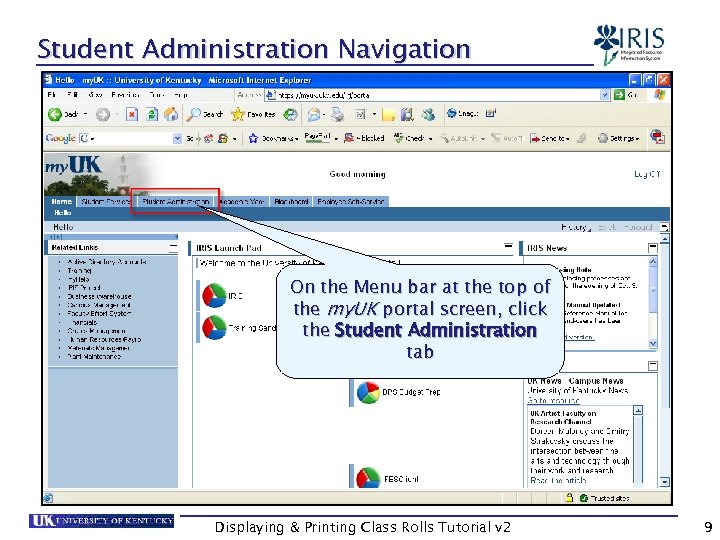The width and height of the screenshot is (720, 540).
Task: Click the FES pie icon at bottom
Action: (368, 478)
